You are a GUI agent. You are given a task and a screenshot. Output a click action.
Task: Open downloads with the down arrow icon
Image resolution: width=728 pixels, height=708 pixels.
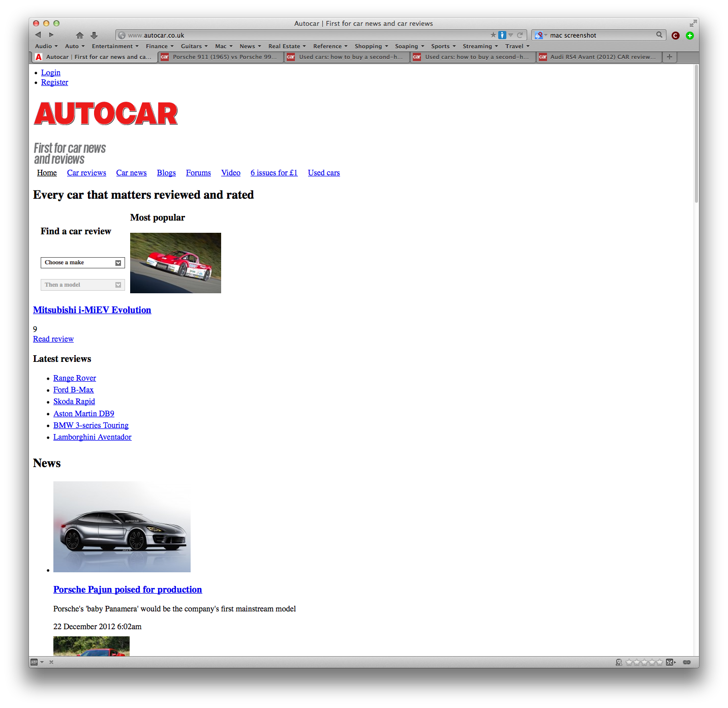[x=94, y=35]
